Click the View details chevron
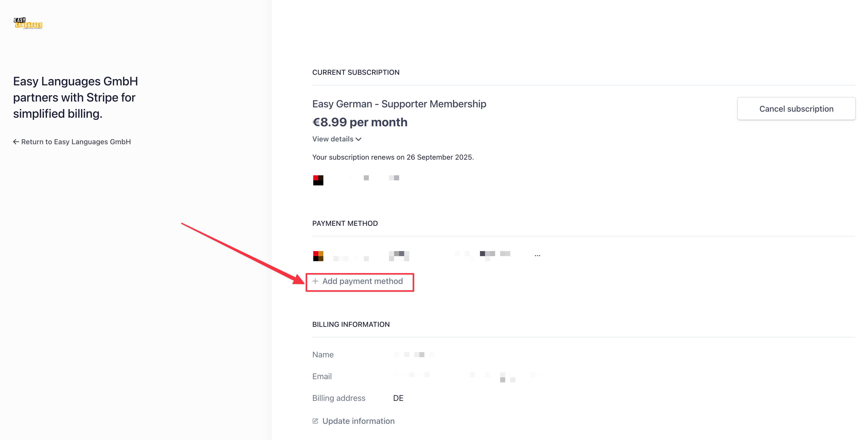 [358, 139]
